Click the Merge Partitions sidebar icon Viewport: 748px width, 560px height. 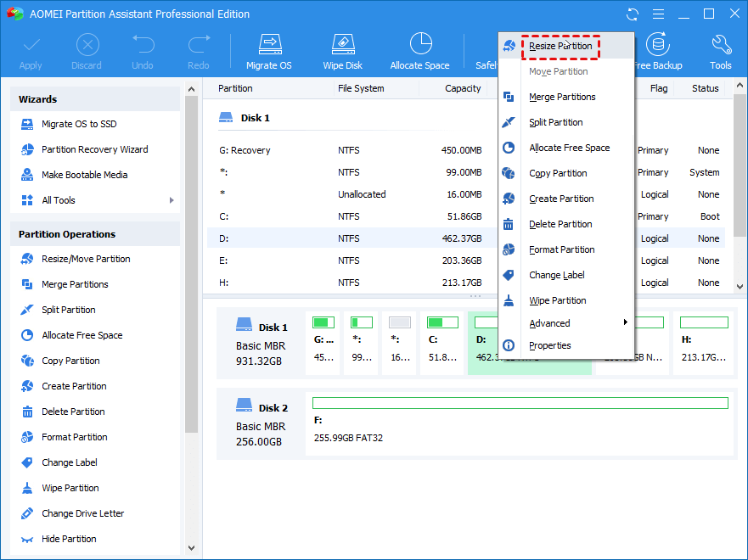pyautogui.click(x=27, y=284)
